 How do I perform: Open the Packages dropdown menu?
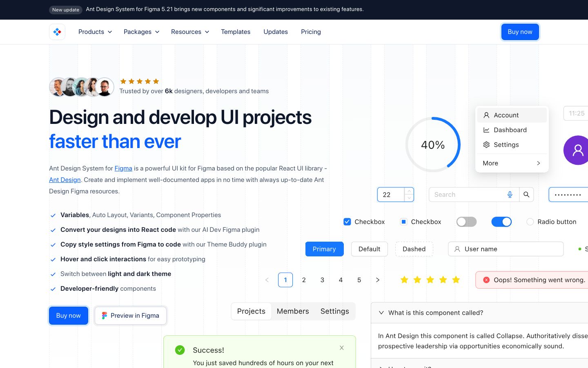(x=142, y=32)
